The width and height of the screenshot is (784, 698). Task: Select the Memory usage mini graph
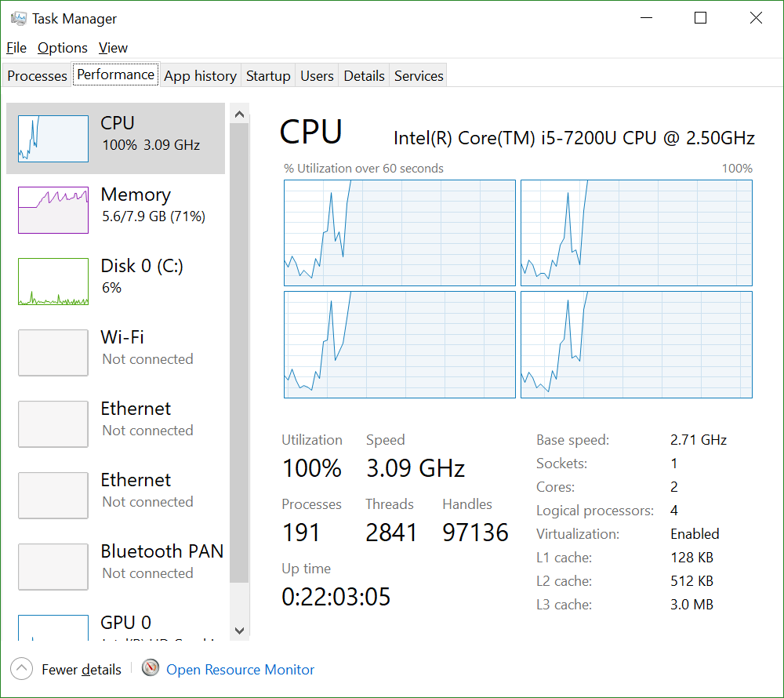pyautogui.click(x=53, y=210)
